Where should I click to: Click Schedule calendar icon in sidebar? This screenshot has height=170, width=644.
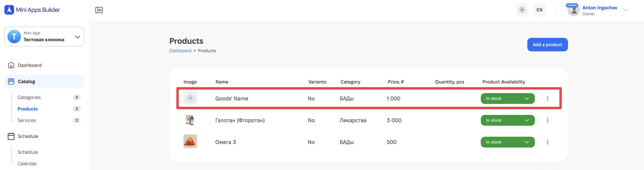click(x=11, y=136)
